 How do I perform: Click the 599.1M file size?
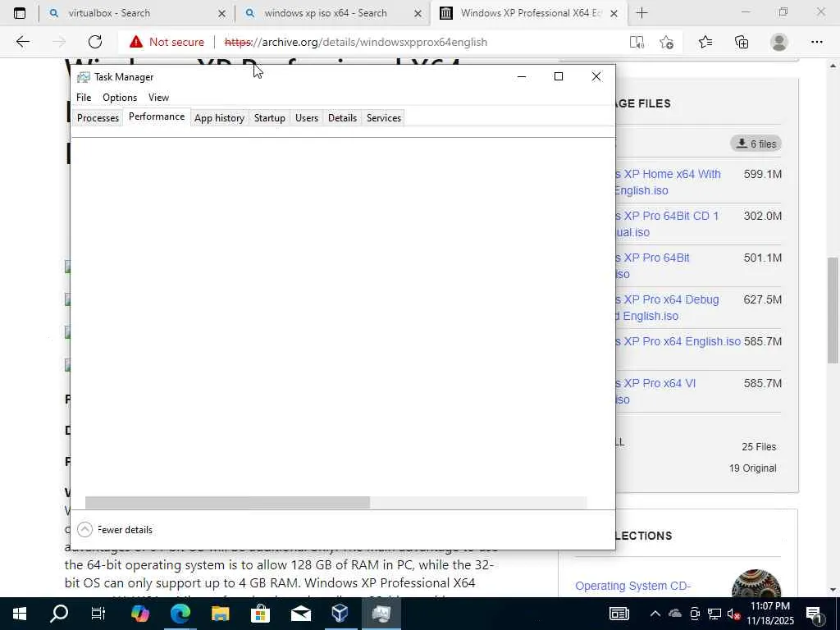762,174
